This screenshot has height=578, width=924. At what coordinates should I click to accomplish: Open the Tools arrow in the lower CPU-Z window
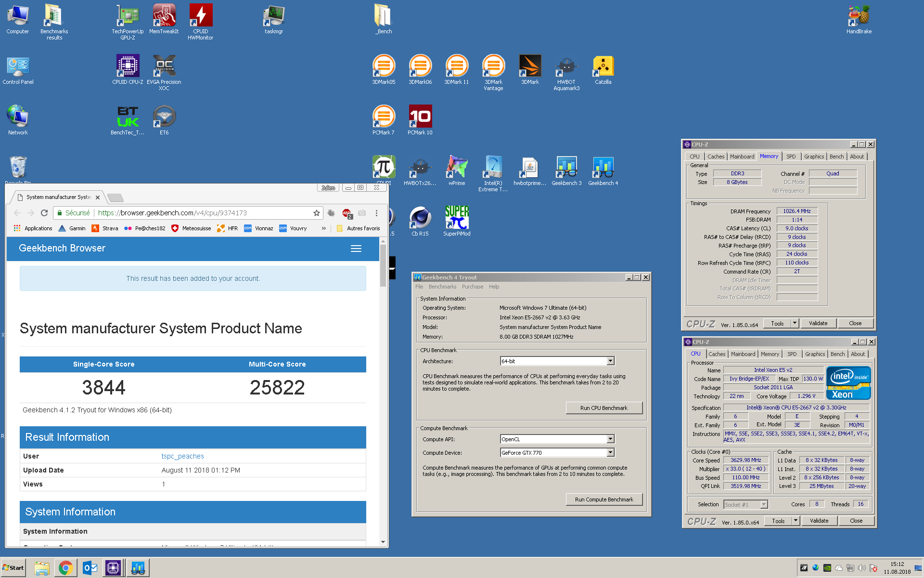[x=796, y=521]
